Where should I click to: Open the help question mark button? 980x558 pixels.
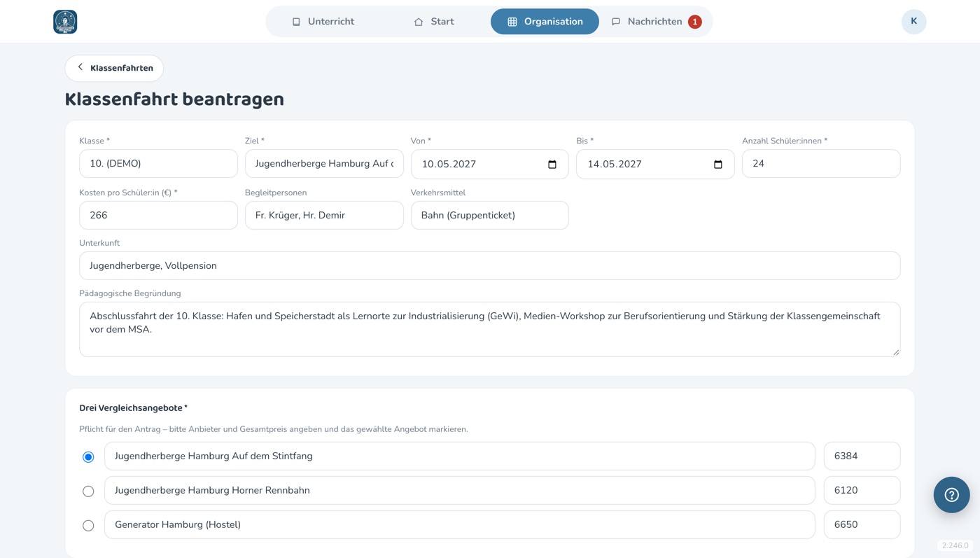[x=951, y=495]
